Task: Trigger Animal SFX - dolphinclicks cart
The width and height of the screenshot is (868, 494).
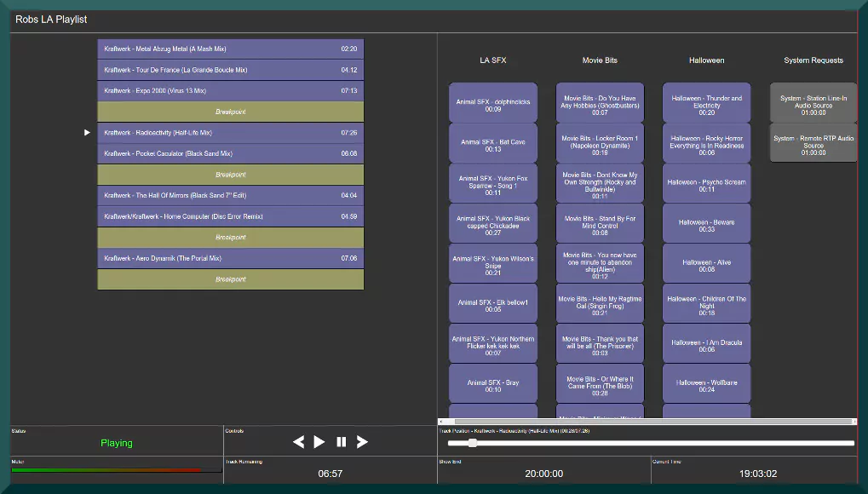Action: (x=492, y=102)
